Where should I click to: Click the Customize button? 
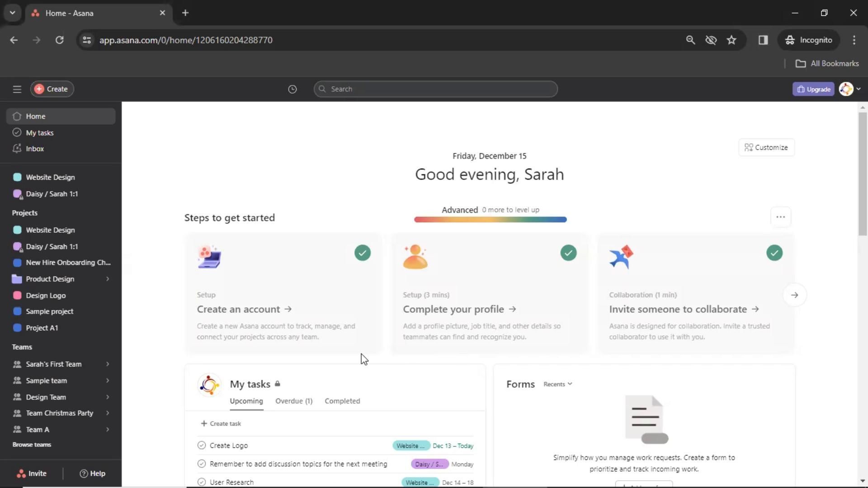tap(766, 147)
